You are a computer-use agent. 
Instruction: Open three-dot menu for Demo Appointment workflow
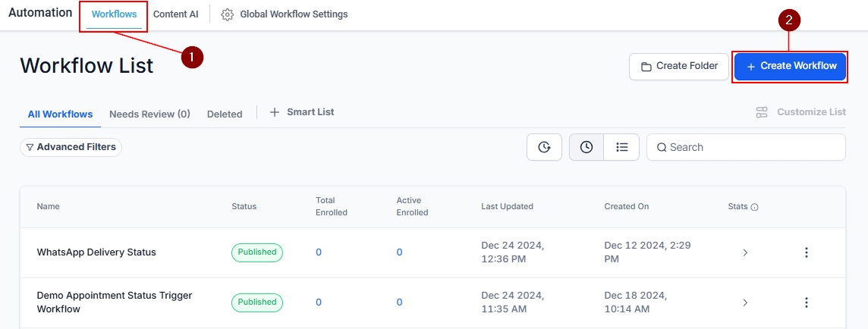(807, 302)
